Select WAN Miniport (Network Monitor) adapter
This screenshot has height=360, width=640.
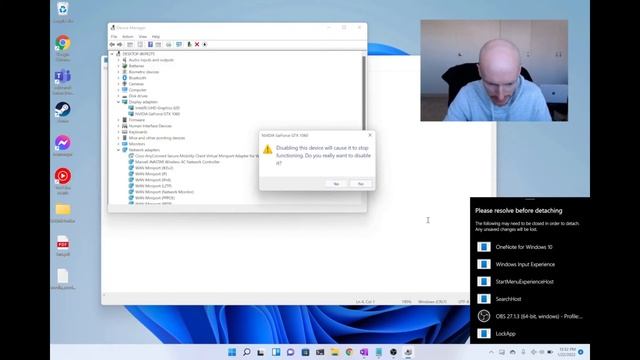(x=161, y=192)
